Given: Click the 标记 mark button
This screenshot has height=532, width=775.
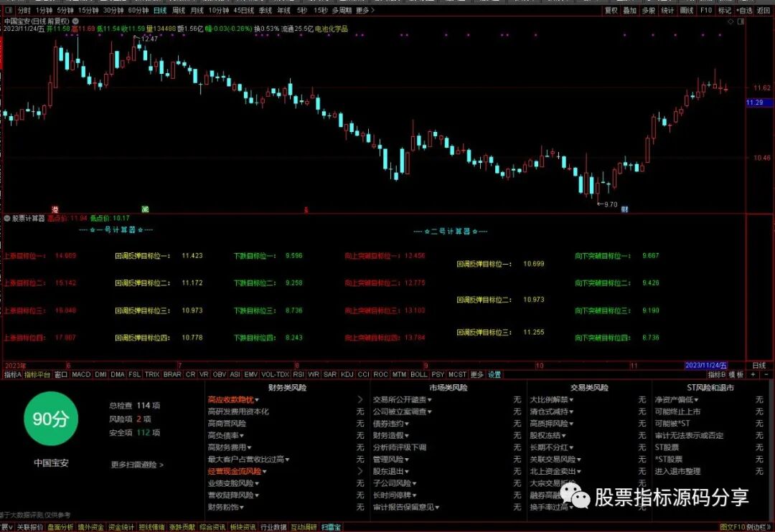Looking at the screenshot, I should pos(725,10).
